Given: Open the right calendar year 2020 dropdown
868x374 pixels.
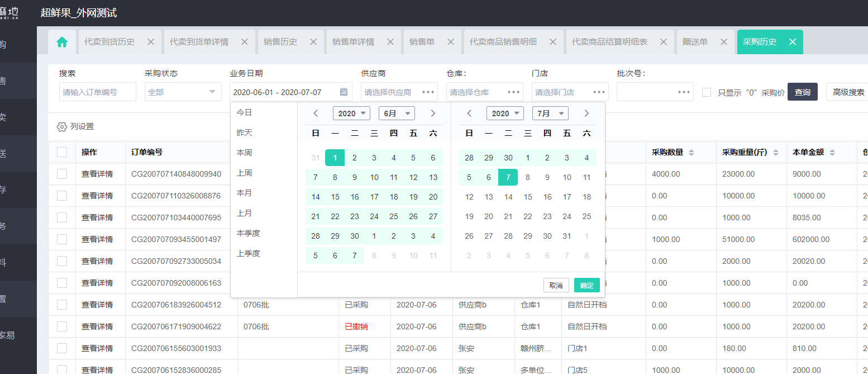Looking at the screenshot, I should click(x=505, y=113).
